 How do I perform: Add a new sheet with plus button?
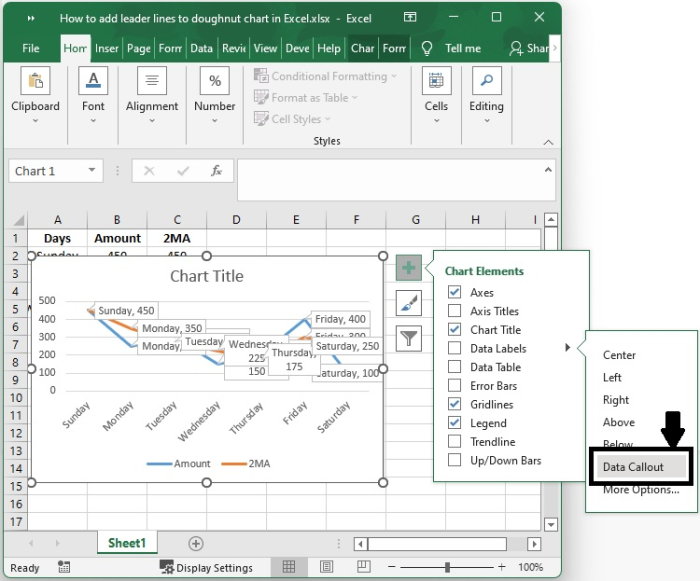tap(196, 543)
